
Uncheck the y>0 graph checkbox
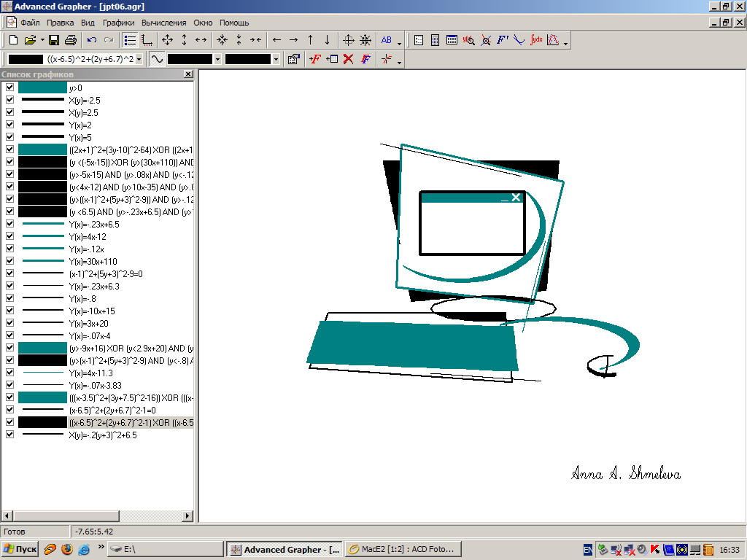coord(9,88)
